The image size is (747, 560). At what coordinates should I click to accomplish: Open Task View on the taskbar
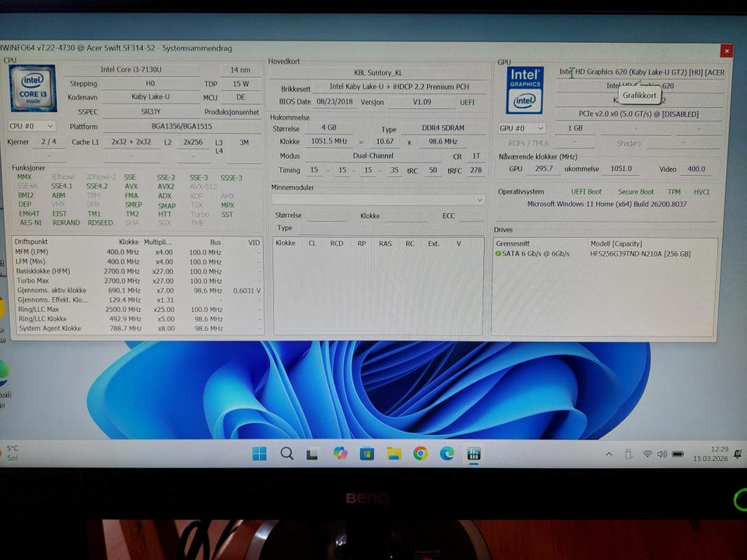312,455
